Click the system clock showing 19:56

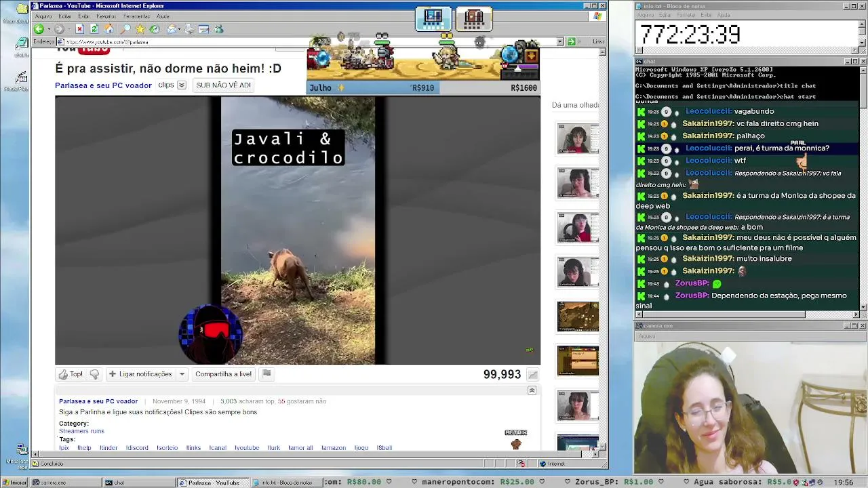coord(844,483)
